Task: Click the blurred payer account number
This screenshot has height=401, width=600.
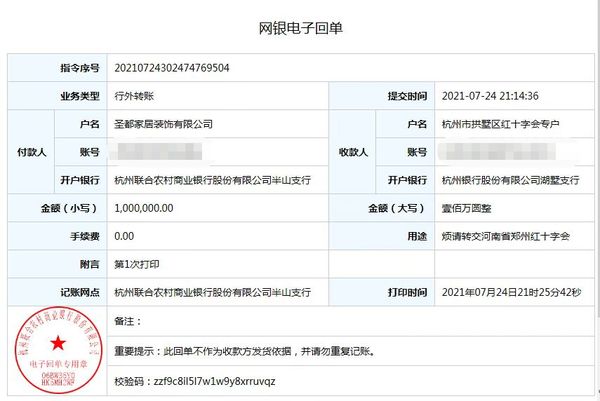Action: tap(160, 152)
